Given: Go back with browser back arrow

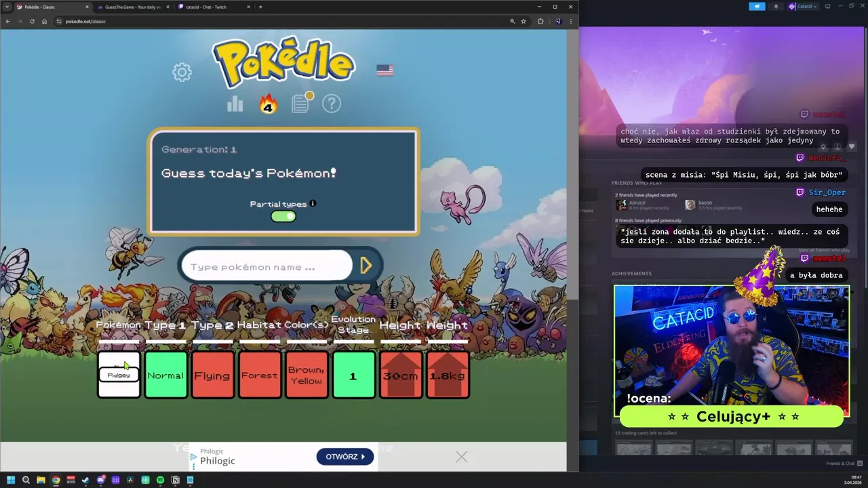Looking at the screenshot, I should pos(7,21).
